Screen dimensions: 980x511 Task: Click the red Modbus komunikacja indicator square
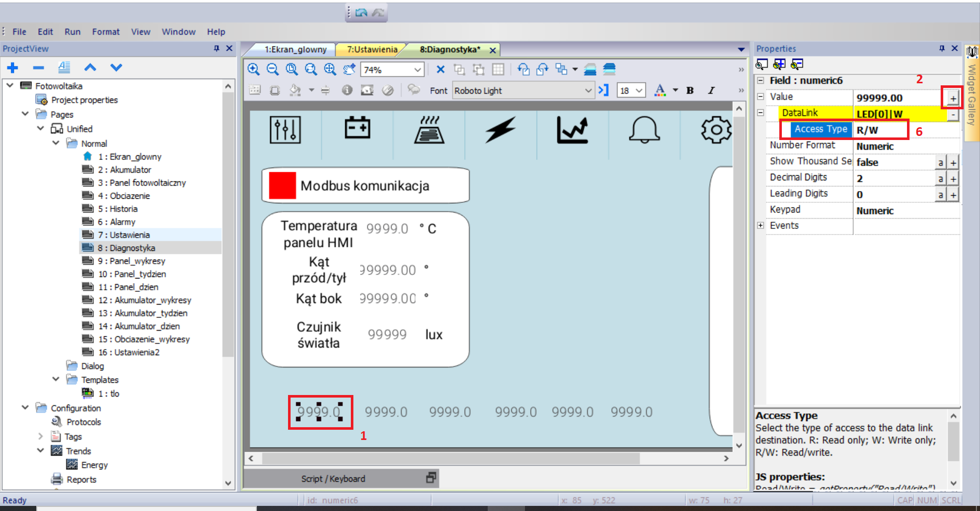pyautogui.click(x=282, y=185)
